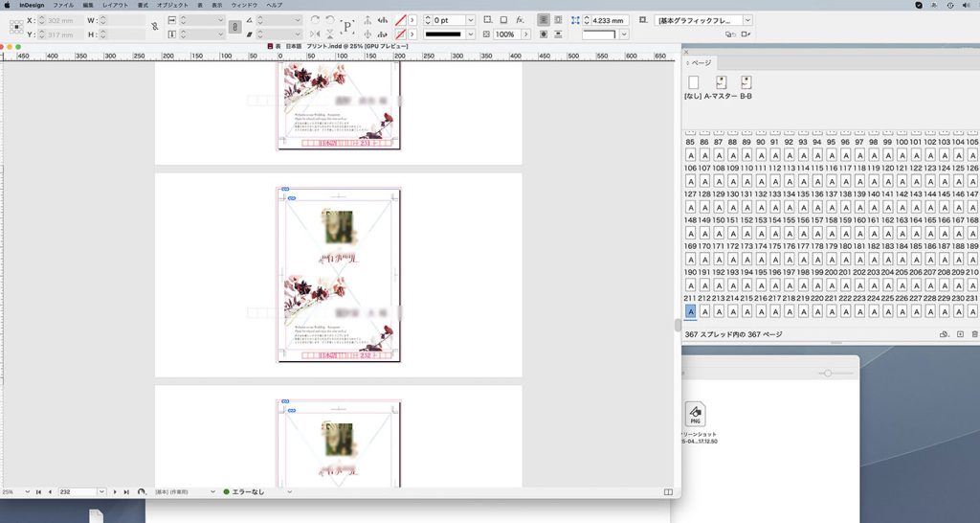Open the 編集 menu
This screenshot has width=980, height=523.
tap(88, 5)
